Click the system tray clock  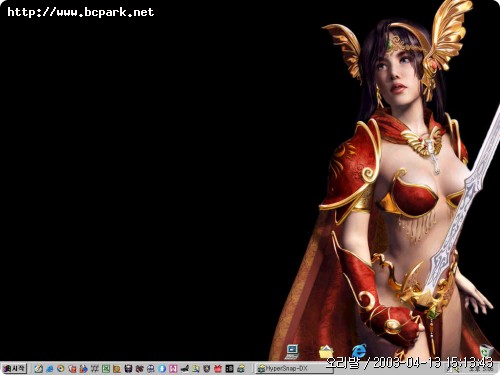[x=481, y=369]
